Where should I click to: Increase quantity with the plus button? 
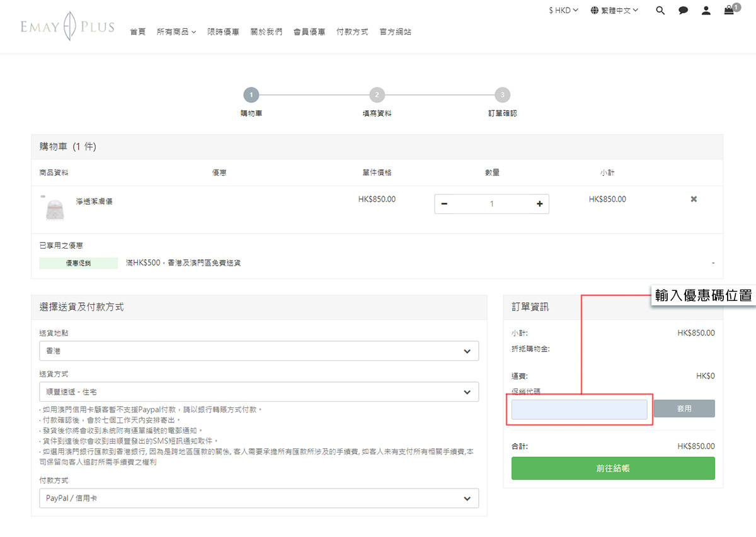tap(539, 204)
